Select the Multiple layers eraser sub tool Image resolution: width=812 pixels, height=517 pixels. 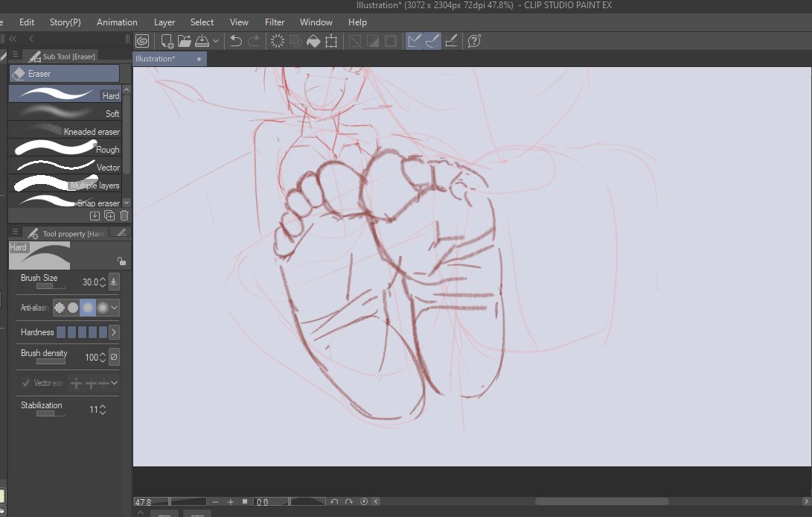[x=65, y=183]
